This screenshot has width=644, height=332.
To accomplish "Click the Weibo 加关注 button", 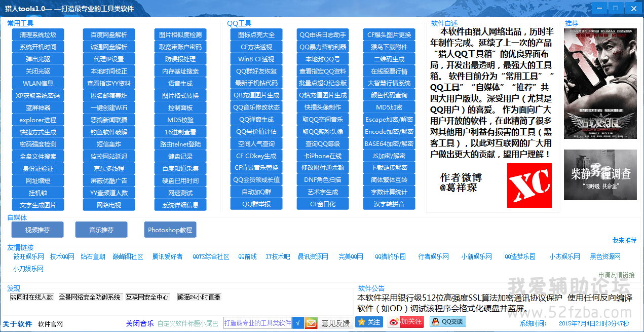I will (x=406, y=322).
